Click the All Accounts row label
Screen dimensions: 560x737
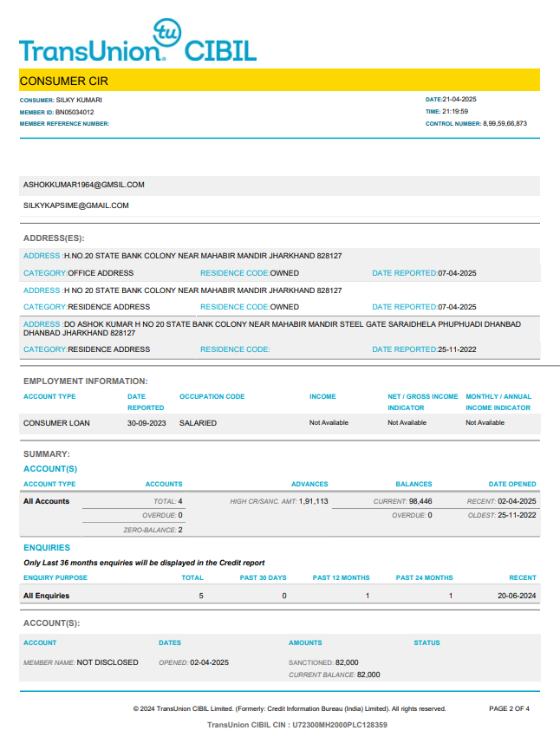[47, 501]
